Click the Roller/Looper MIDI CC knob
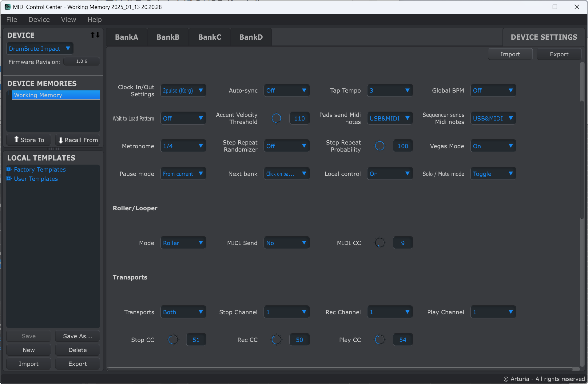Viewport: 588px width, 384px height. 380,243
